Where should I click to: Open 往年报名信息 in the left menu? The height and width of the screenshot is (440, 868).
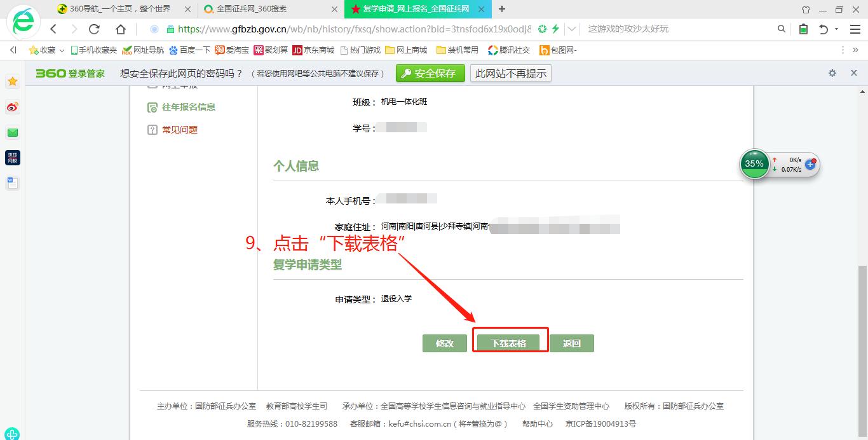tap(188, 107)
